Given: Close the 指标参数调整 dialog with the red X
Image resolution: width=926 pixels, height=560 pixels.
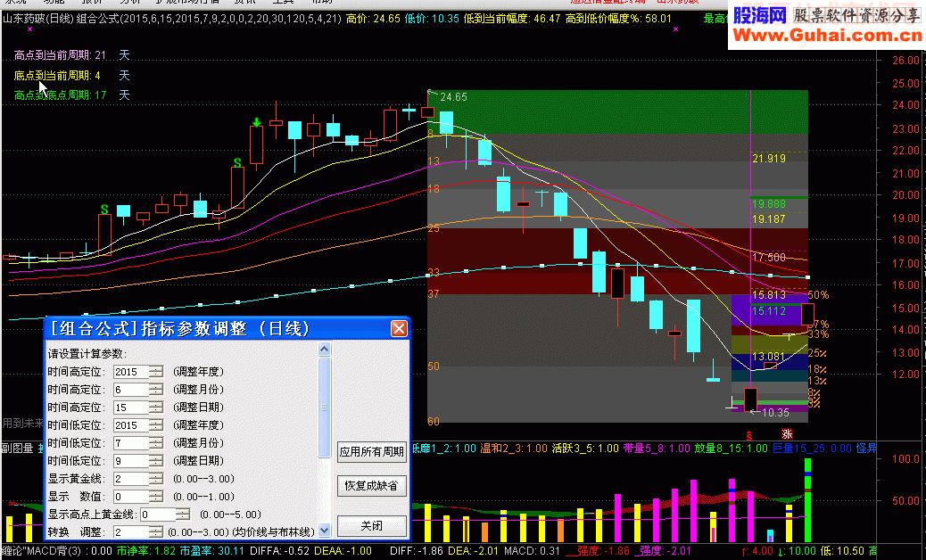Looking at the screenshot, I should click(400, 329).
